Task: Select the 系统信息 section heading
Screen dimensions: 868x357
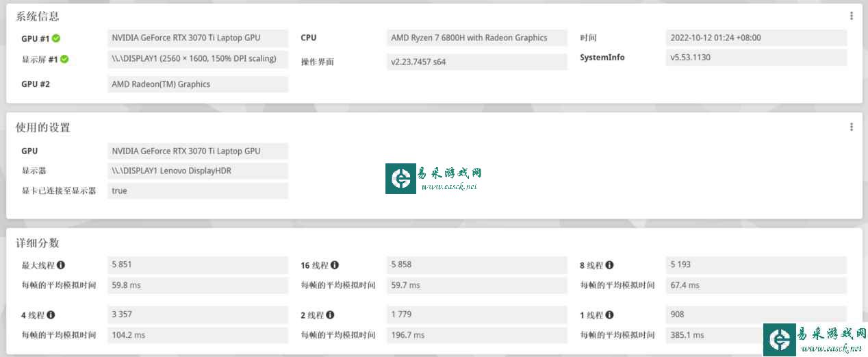Action: pyautogui.click(x=38, y=16)
